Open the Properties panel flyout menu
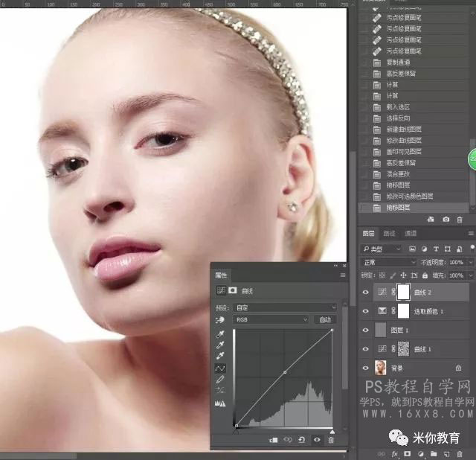This screenshot has width=476, height=460. 343,275
